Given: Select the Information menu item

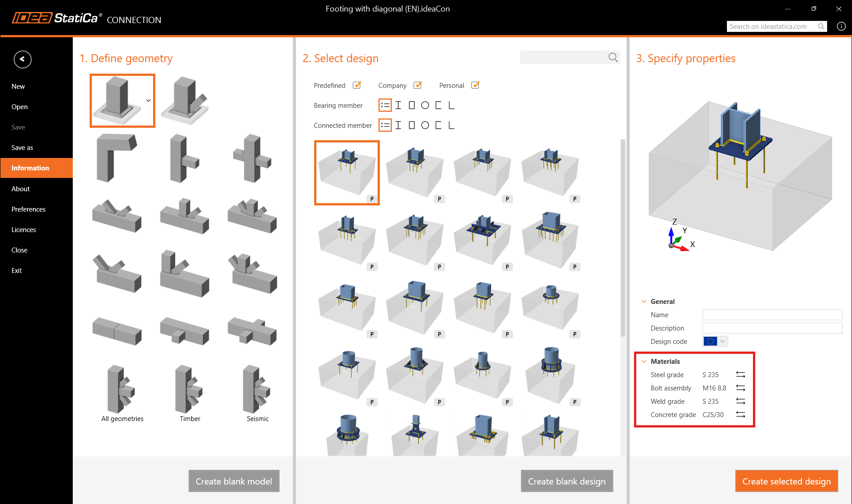Looking at the screenshot, I should coord(36,168).
